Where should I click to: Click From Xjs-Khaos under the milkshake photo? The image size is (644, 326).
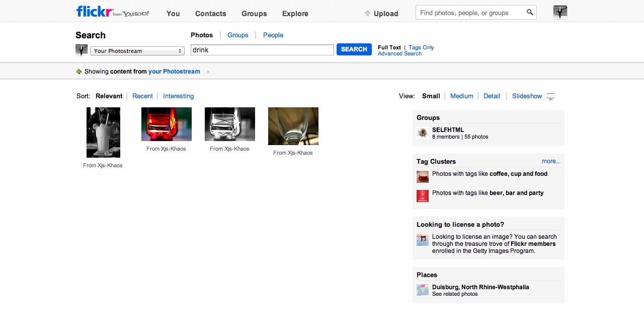point(103,165)
